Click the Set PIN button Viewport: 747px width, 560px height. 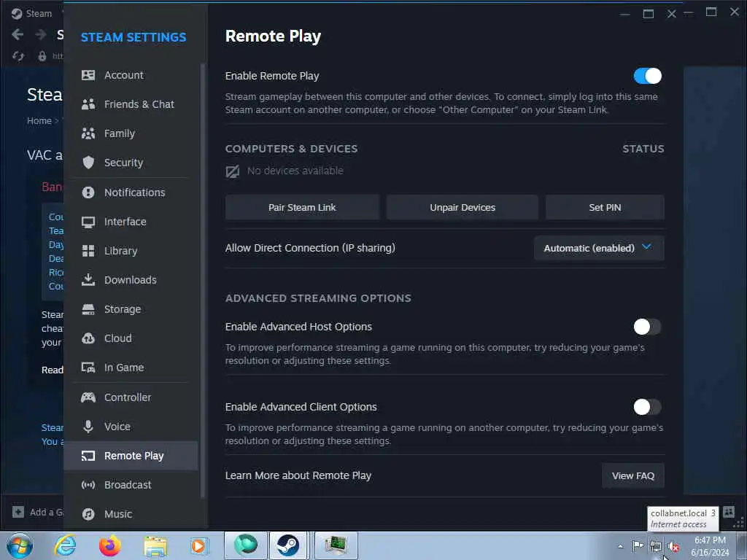(x=605, y=207)
